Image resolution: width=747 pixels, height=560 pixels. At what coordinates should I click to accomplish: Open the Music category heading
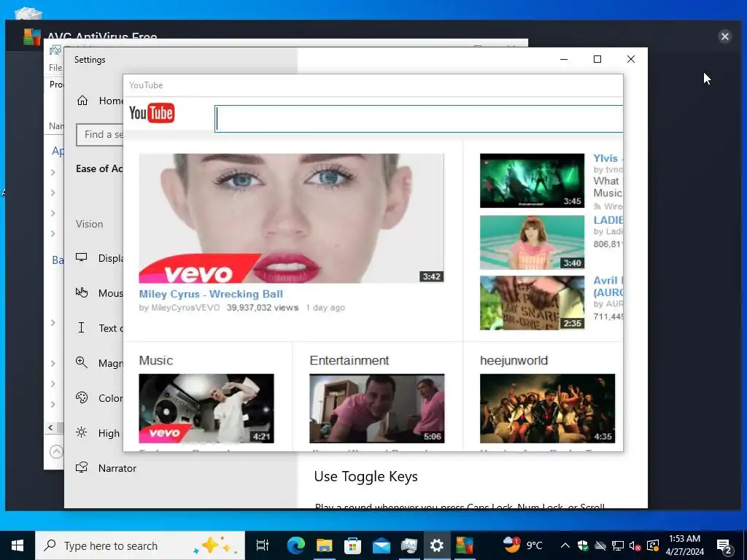[x=156, y=360]
